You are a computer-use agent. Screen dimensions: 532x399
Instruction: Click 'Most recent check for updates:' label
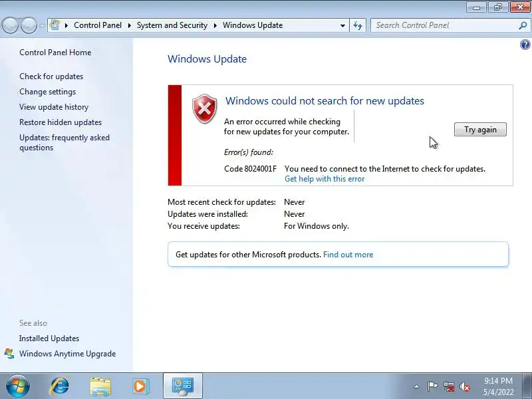click(221, 202)
